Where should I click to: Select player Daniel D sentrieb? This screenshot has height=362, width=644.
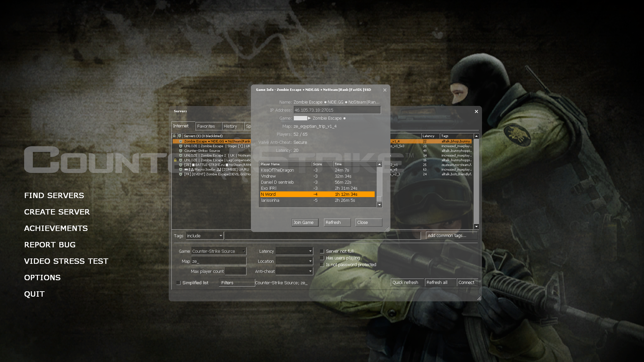coord(317,182)
